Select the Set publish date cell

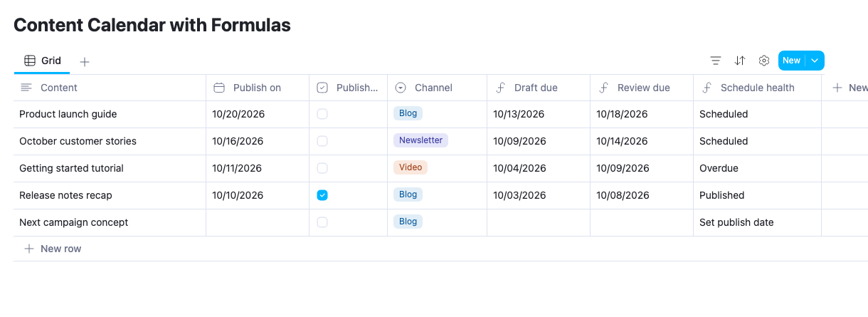758,222
